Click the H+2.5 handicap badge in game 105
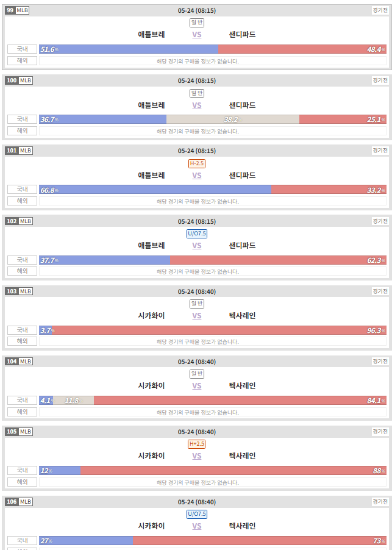The width and height of the screenshot is (392, 550). (197, 444)
